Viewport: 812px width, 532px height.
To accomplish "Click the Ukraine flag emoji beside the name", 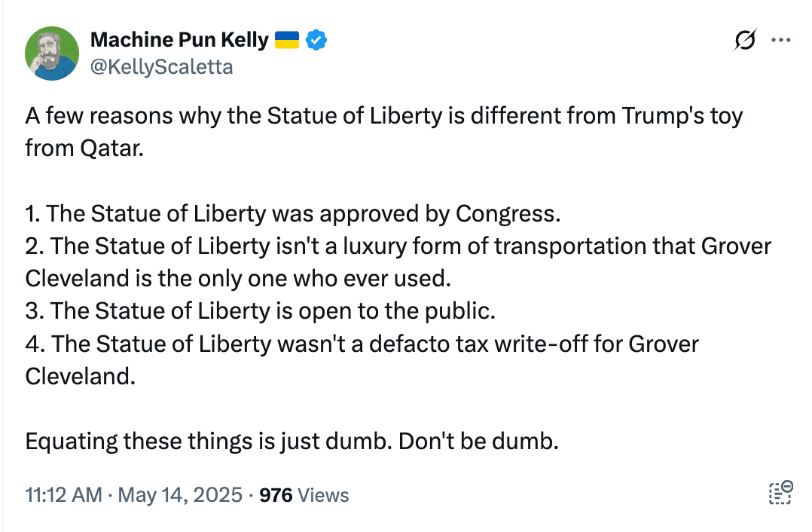I will 286,40.
